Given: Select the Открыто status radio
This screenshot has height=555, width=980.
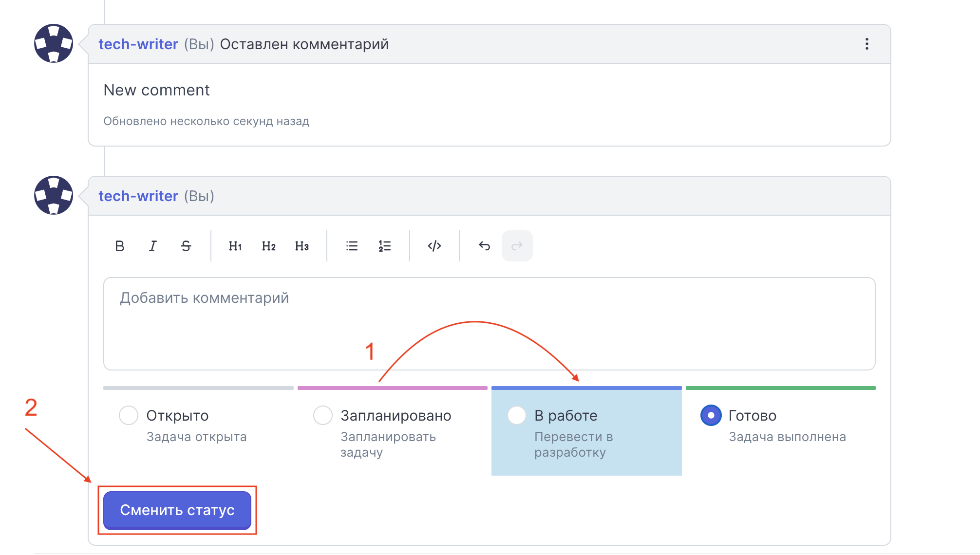Looking at the screenshot, I should (129, 415).
